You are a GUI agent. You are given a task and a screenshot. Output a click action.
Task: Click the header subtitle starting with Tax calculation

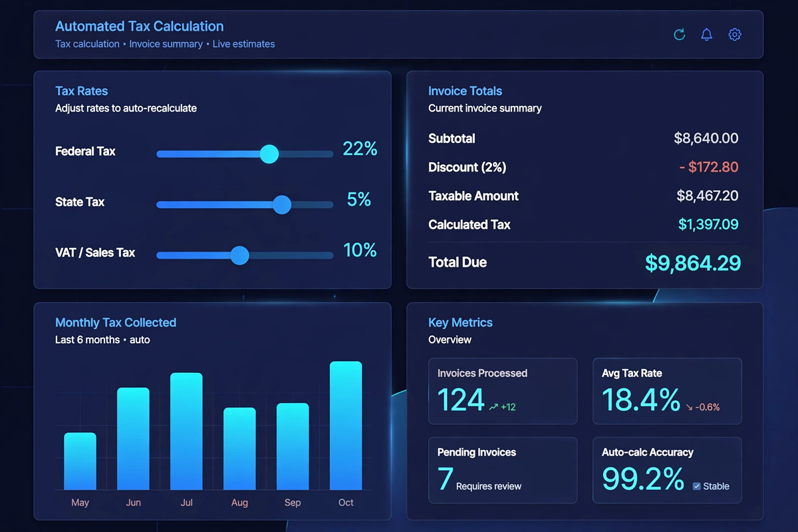[165, 44]
